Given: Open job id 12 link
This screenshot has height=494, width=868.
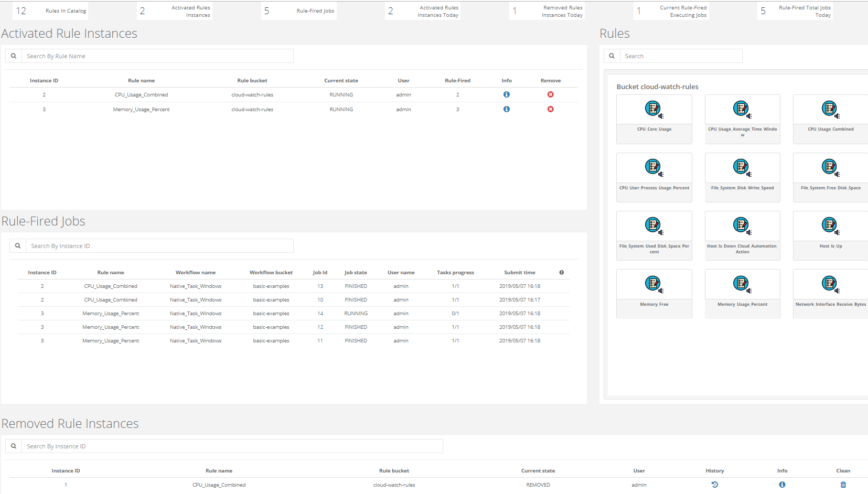Looking at the screenshot, I should point(320,327).
